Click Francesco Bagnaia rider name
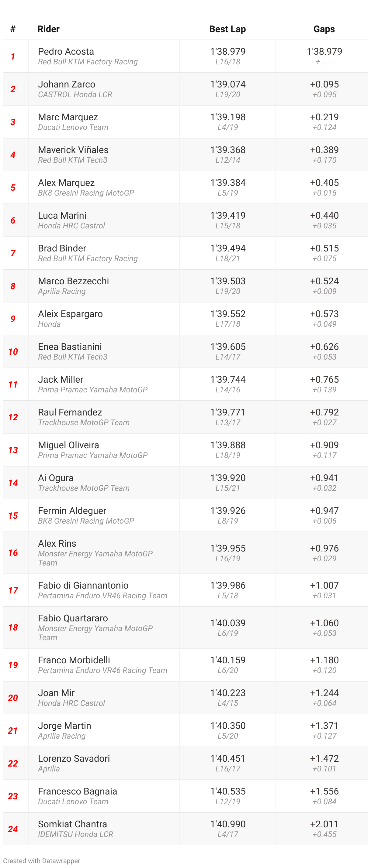Image resolution: width=371 pixels, height=868 pixels. click(78, 791)
